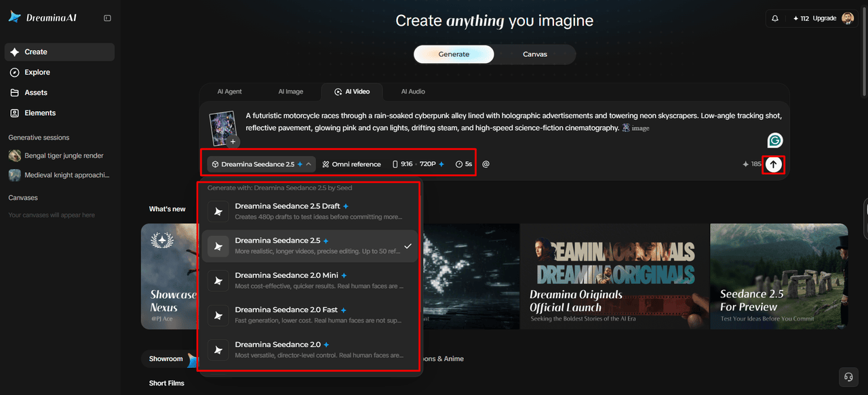
Task: Add another reference with the plus icon
Action: [233, 142]
